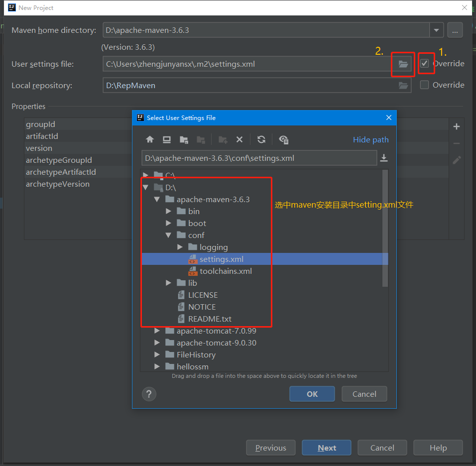The image size is (476, 466).
Task: Add a property with the plus icon
Action: tap(456, 126)
